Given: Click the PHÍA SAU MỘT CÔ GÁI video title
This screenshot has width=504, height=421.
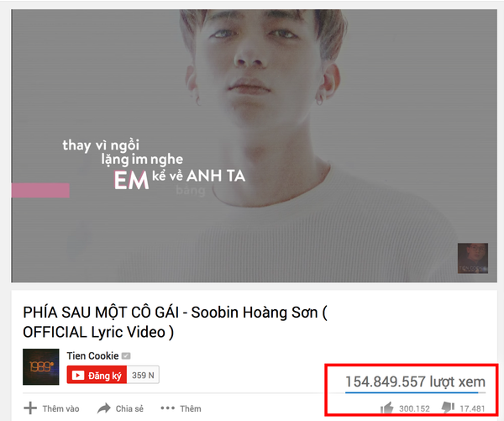Looking at the screenshot, I should point(176,322).
